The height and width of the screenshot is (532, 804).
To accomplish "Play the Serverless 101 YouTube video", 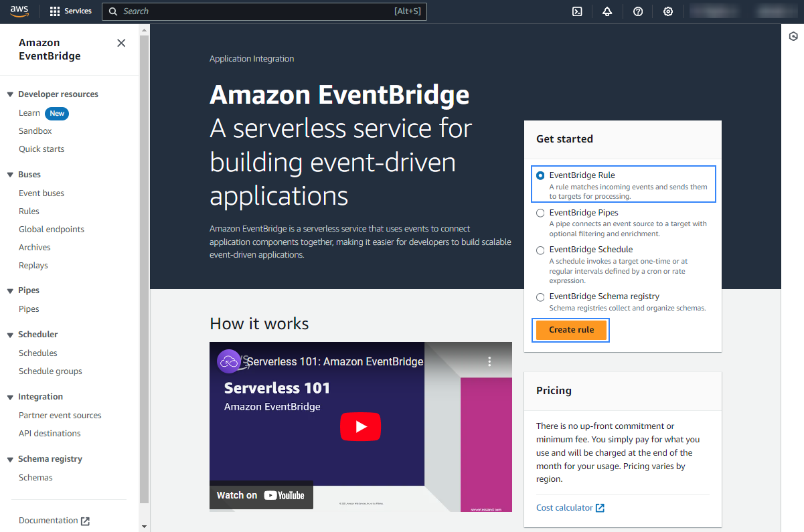I will pyautogui.click(x=360, y=427).
